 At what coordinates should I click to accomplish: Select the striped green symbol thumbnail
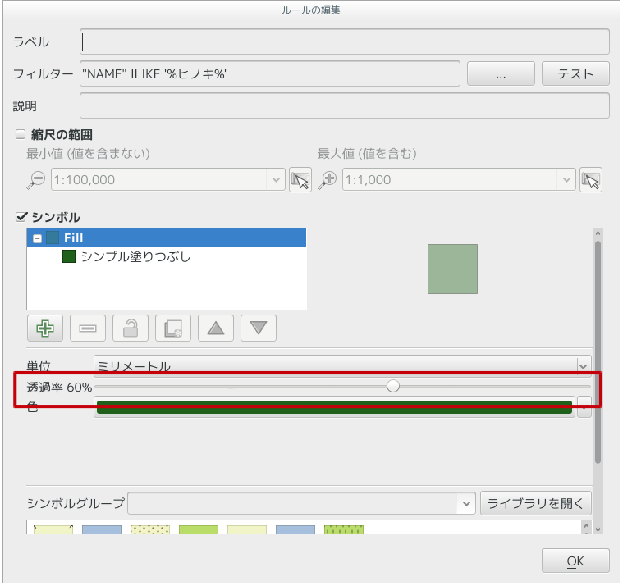pyautogui.click(x=344, y=529)
